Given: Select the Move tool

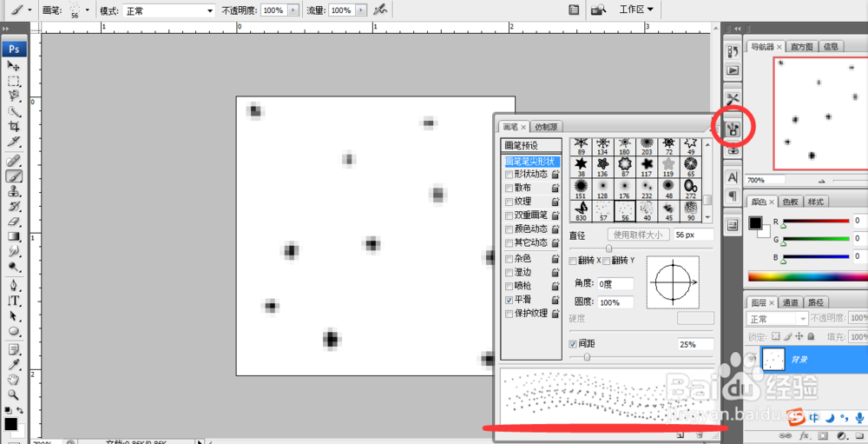Looking at the screenshot, I should [14, 65].
